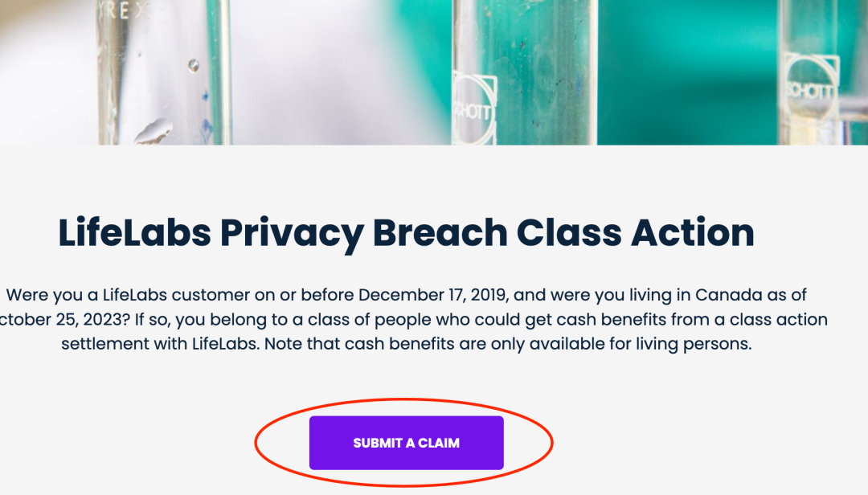Screen dimensions: 868x495
Task: Click the teal background between the right tubes
Action: [687, 72]
